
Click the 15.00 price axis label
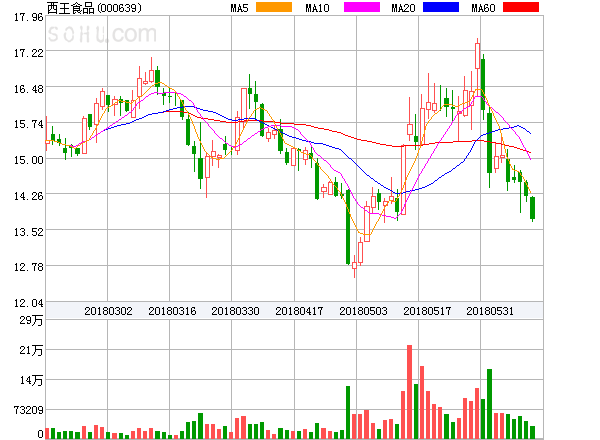tap(29, 160)
